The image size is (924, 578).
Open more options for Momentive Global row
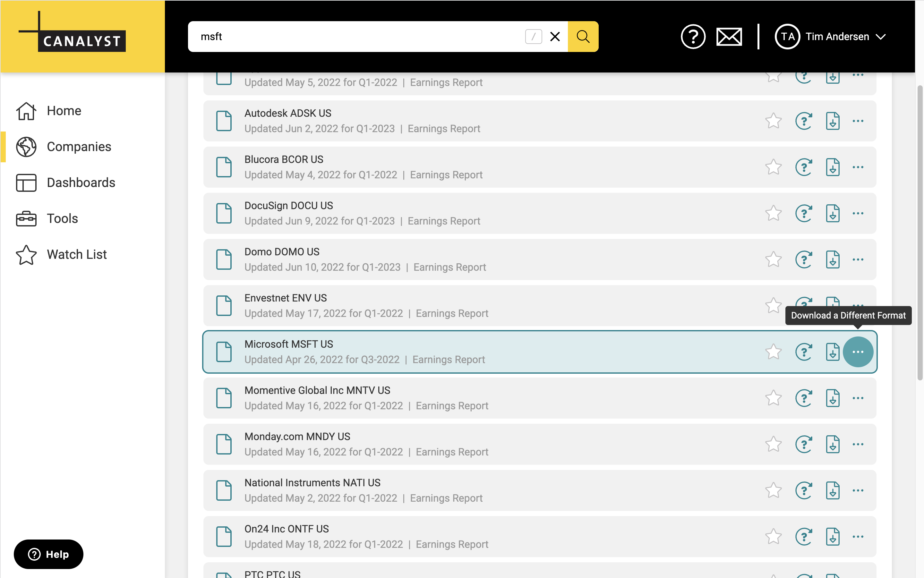pyautogui.click(x=858, y=398)
